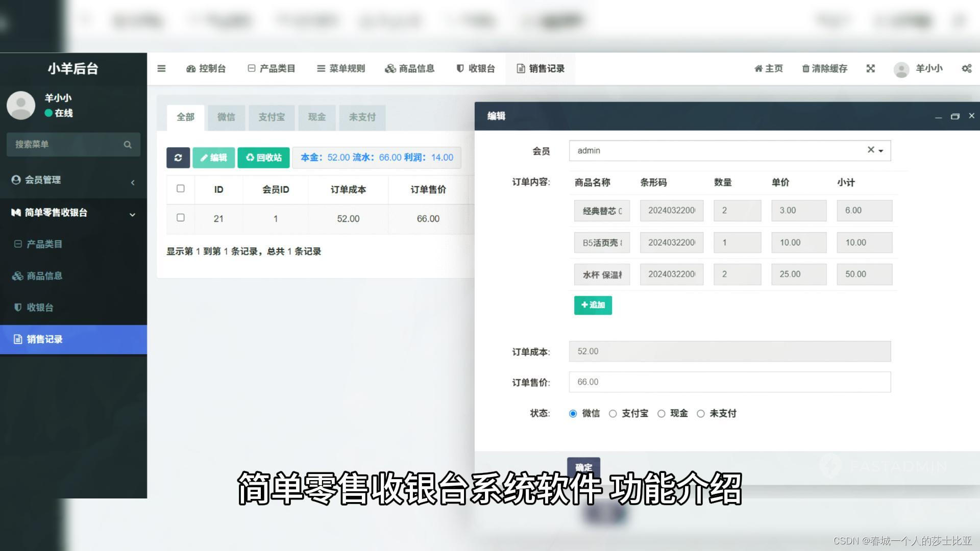Open settings cogs icon in top bar
This screenshot has width=980, height=551.
click(967, 68)
